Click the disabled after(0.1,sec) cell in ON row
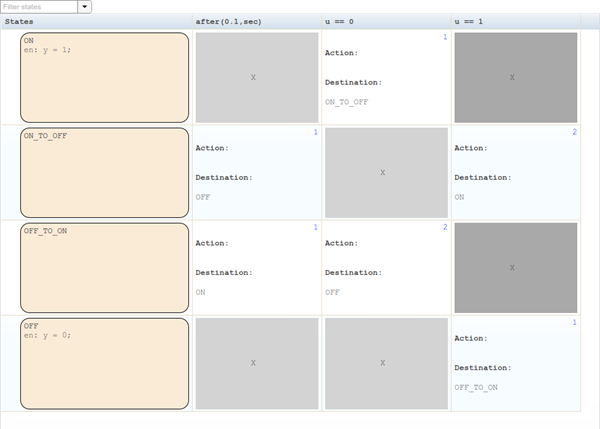This screenshot has height=429, width=600. [x=257, y=77]
